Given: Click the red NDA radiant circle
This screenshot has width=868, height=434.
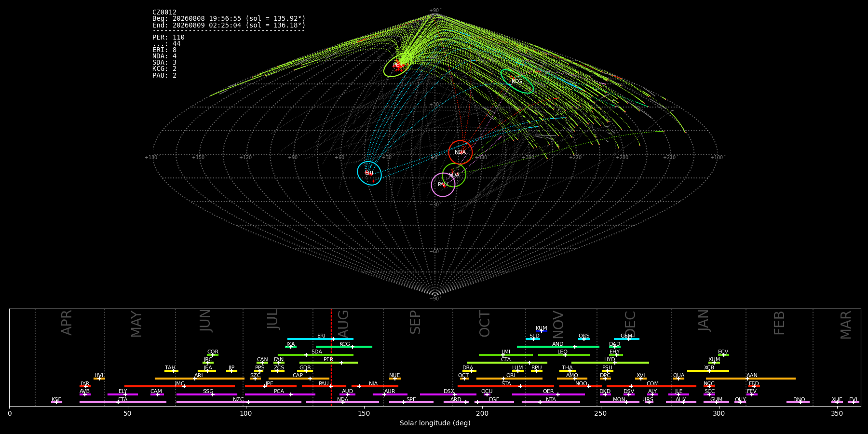Looking at the screenshot, I should tap(461, 152).
